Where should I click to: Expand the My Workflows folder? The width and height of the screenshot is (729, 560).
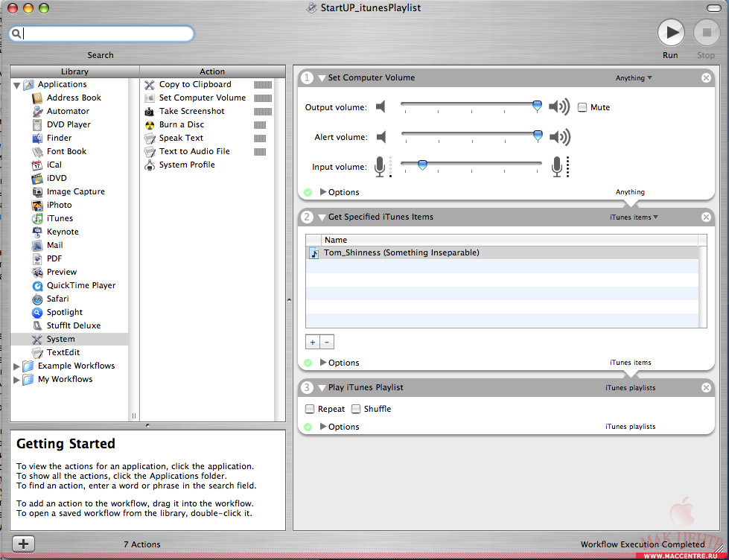coord(16,380)
